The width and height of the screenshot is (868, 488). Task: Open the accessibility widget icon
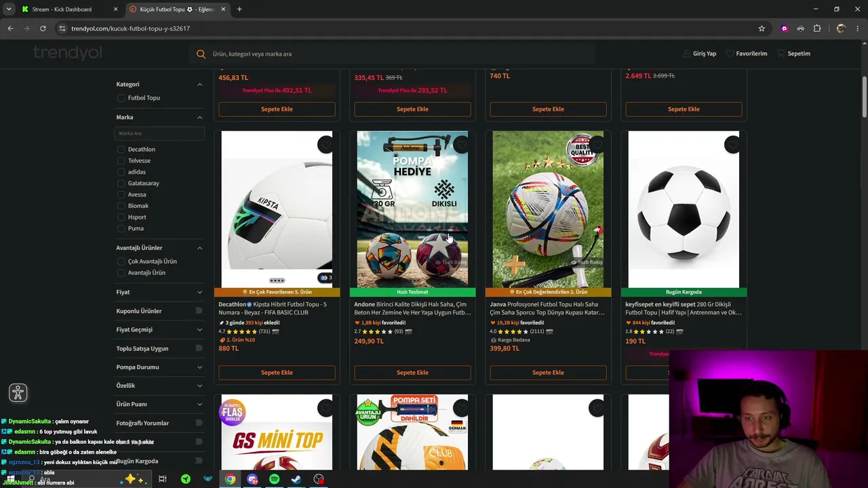(x=18, y=392)
